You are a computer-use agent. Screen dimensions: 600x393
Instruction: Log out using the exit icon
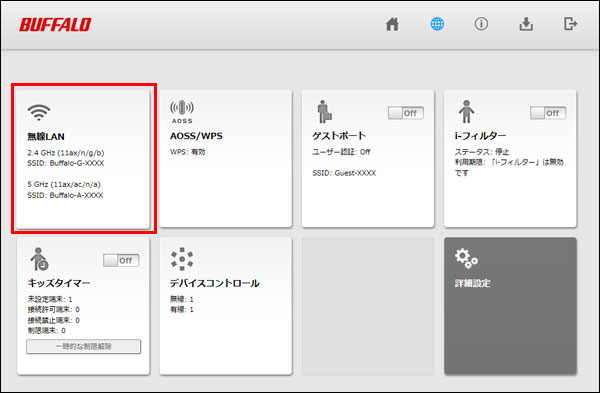tap(571, 24)
